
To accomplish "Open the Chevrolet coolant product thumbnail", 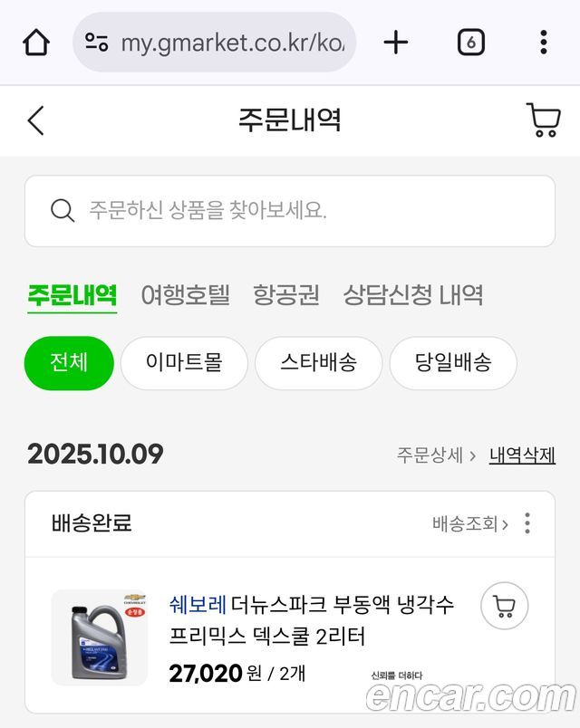I will coord(99,637).
